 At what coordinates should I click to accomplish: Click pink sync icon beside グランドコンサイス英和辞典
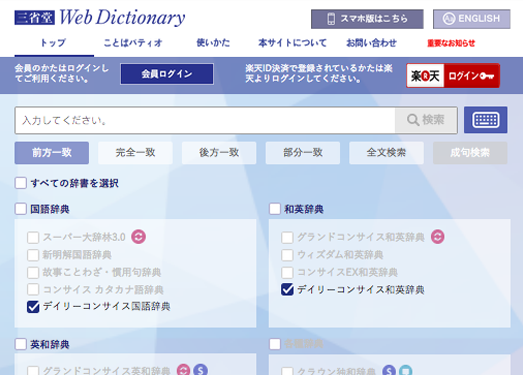(x=183, y=370)
